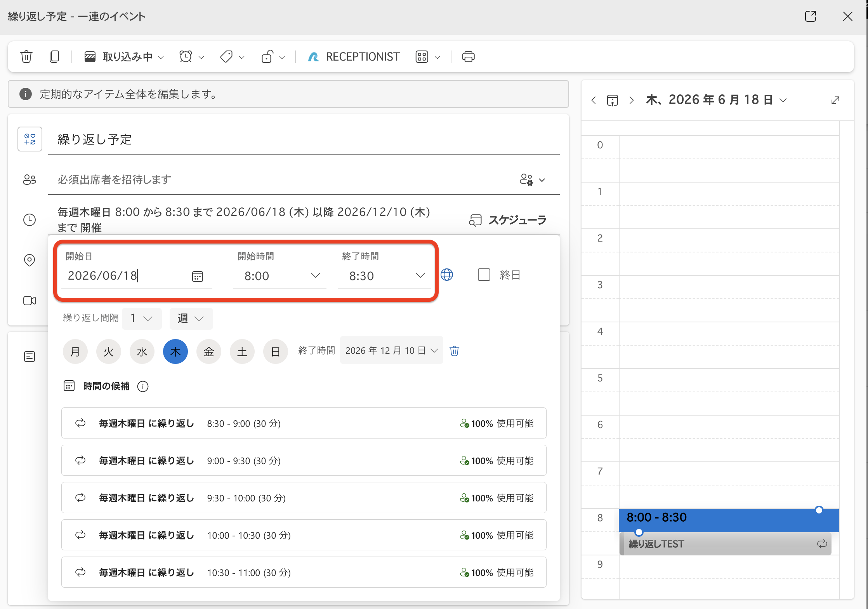Remove the recurrence end date with the trash icon
The height and width of the screenshot is (609, 868).
pos(454,351)
